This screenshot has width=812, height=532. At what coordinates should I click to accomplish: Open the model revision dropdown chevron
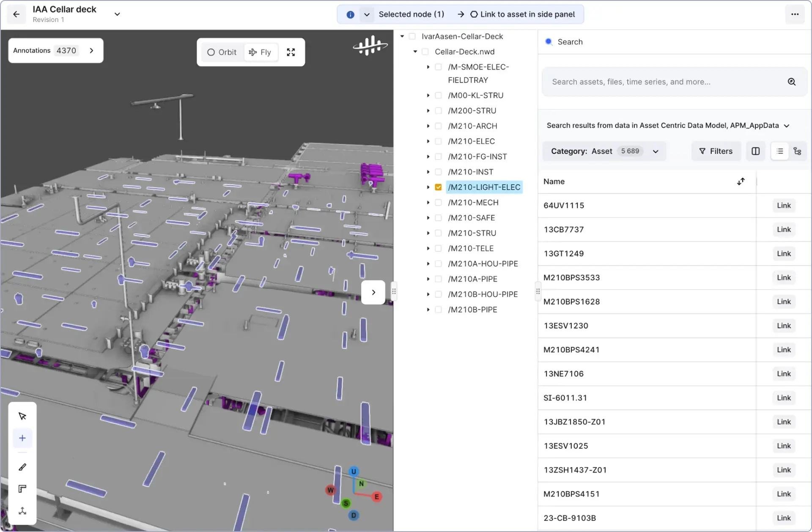117,14
